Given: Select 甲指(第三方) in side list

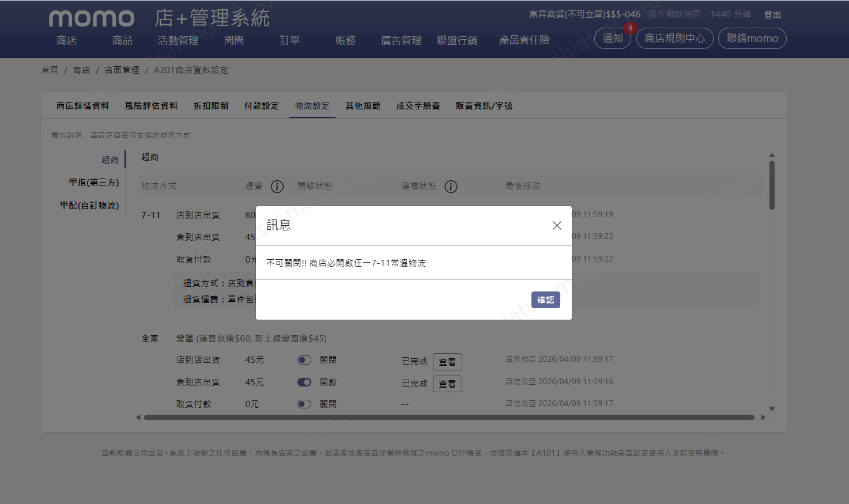Looking at the screenshot, I should pos(94,183).
